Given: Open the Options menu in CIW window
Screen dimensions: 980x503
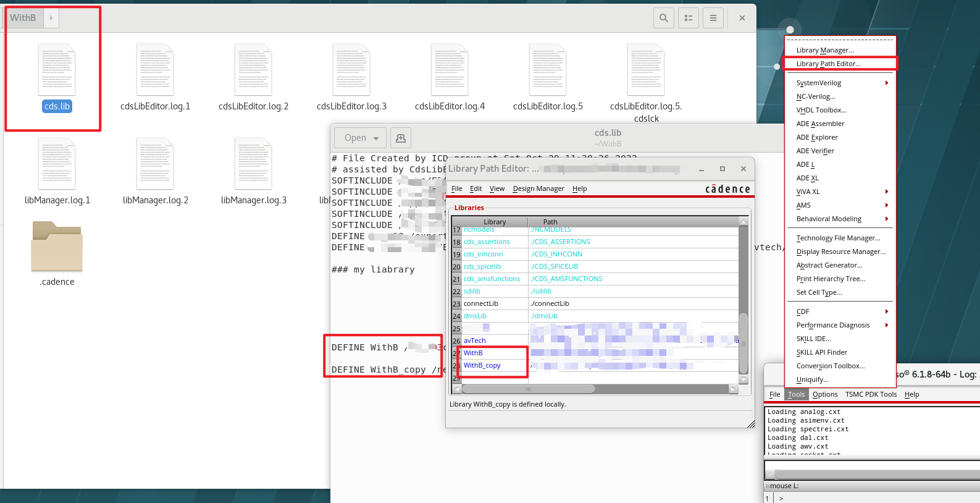Looking at the screenshot, I should coord(825,394).
